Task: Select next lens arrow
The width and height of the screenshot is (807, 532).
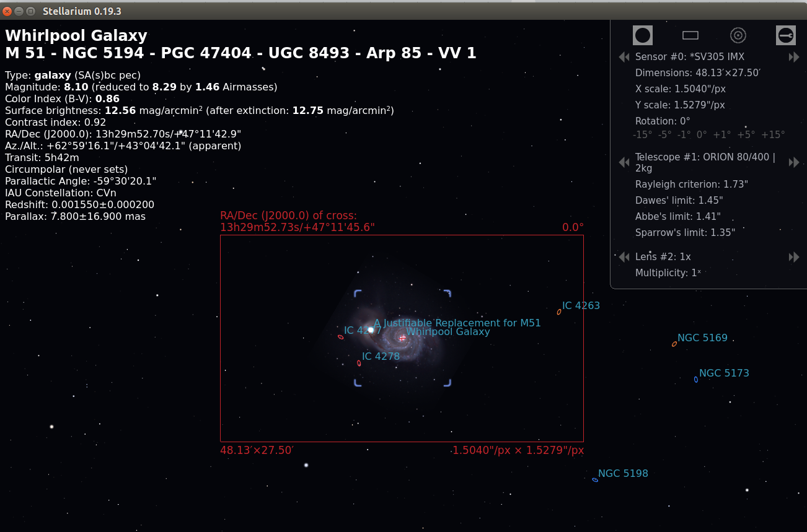Action: [794, 257]
